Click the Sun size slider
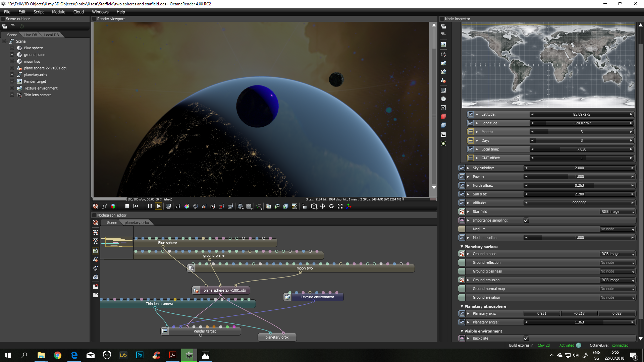 click(579, 194)
